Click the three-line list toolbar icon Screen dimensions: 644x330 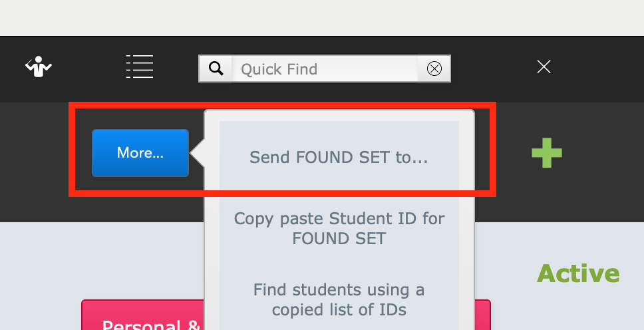pos(140,67)
